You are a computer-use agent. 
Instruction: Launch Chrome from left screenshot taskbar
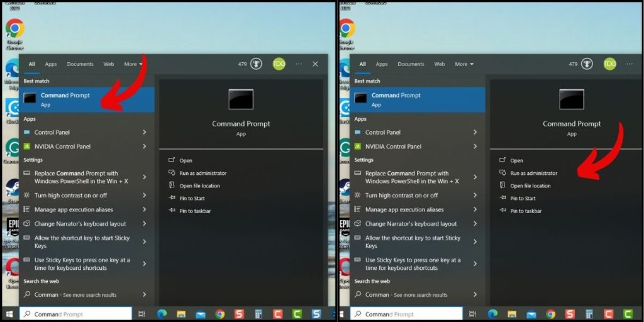click(220, 314)
